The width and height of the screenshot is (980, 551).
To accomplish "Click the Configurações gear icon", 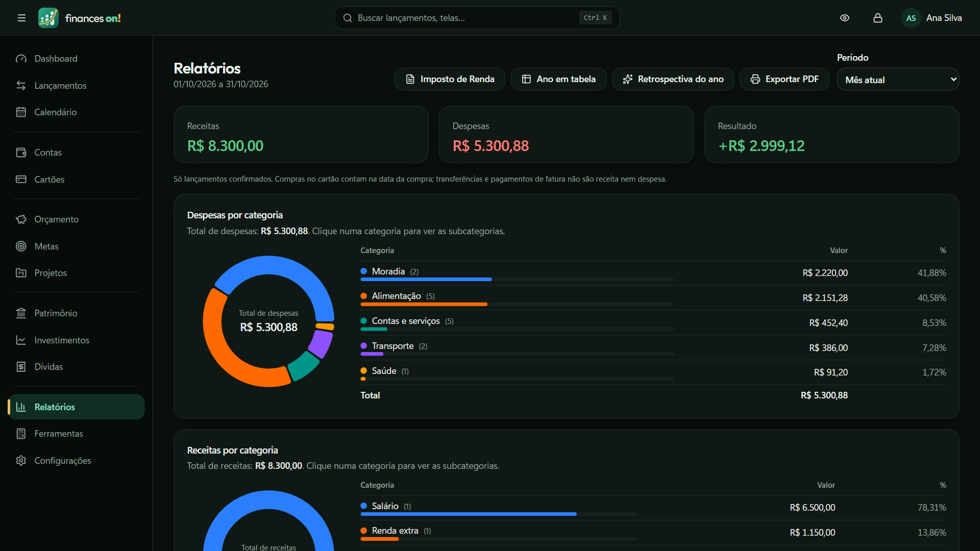I will point(21,460).
